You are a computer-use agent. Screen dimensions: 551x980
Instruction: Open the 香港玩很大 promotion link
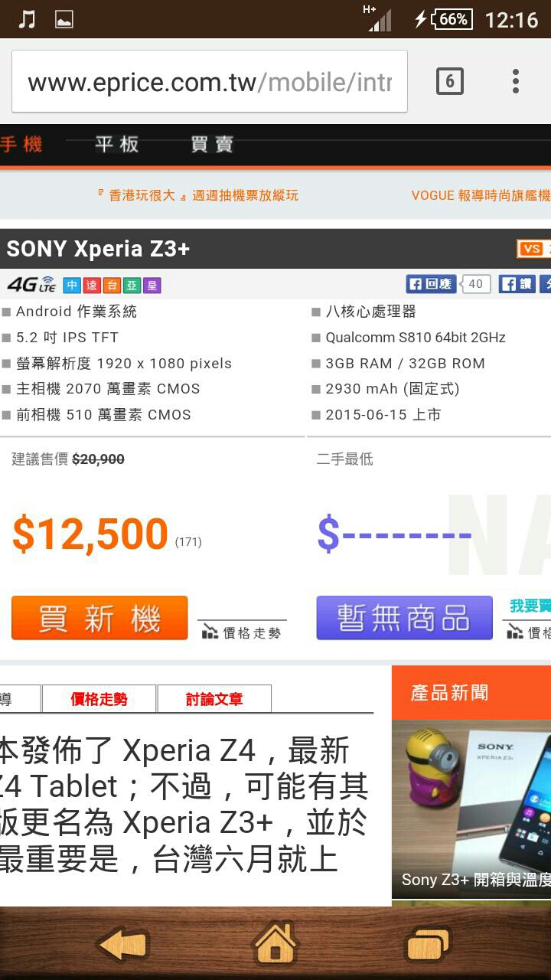(x=197, y=195)
